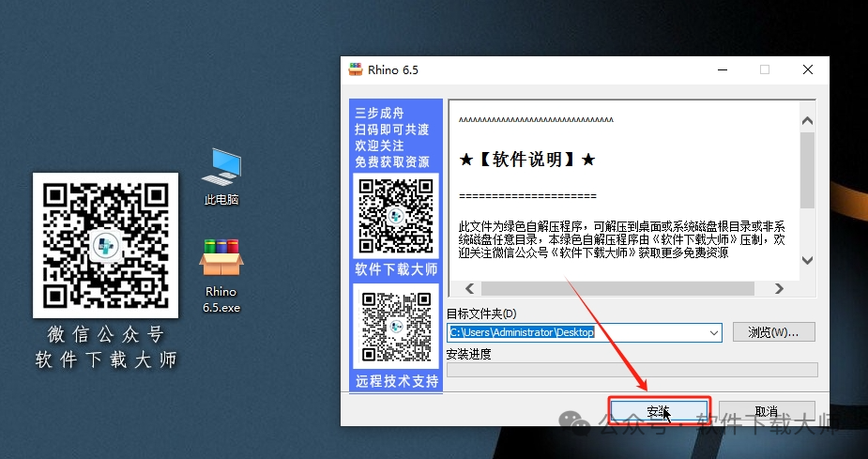Click the 目标文件夹(D) label

pos(481,314)
